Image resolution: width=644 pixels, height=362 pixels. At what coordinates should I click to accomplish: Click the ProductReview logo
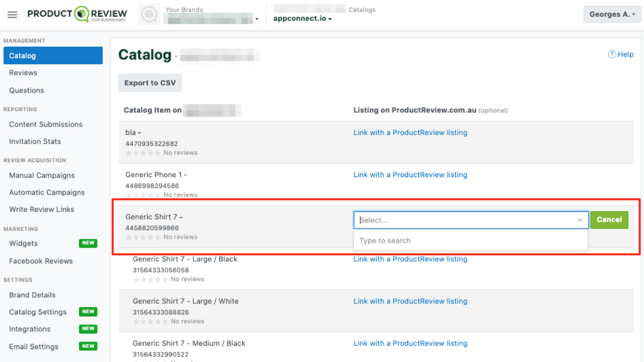77,14
